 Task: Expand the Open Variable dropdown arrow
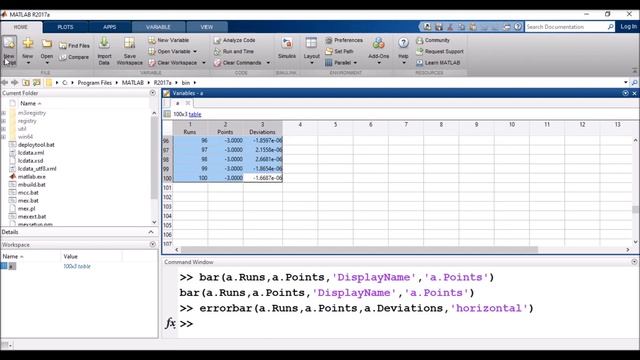tap(195, 51)
